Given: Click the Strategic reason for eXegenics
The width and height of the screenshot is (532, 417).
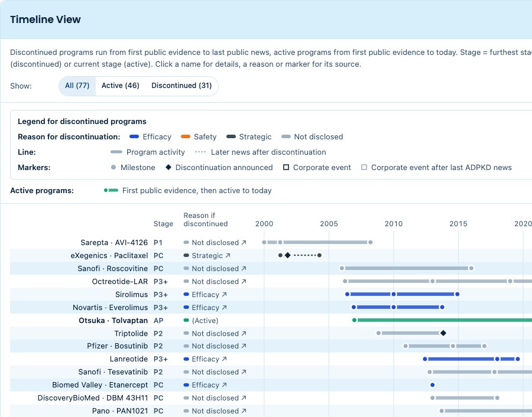Looking at the screenshot, I should pos(207,255).
